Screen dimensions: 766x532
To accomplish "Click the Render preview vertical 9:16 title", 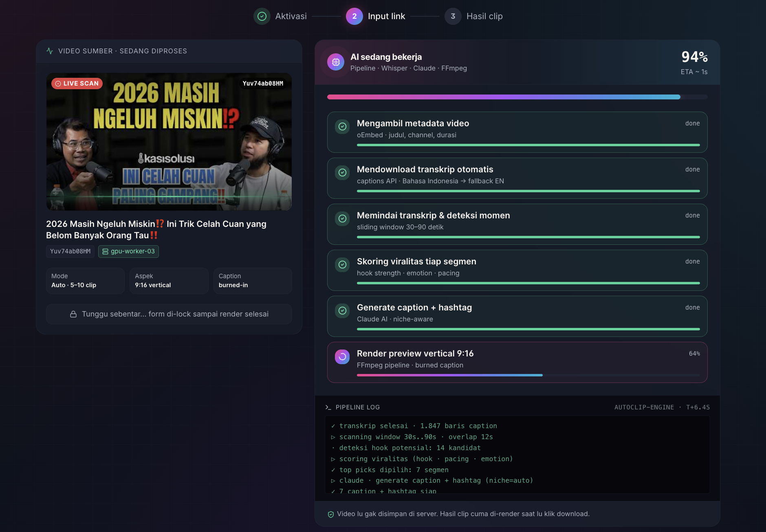I will point(415,354).
